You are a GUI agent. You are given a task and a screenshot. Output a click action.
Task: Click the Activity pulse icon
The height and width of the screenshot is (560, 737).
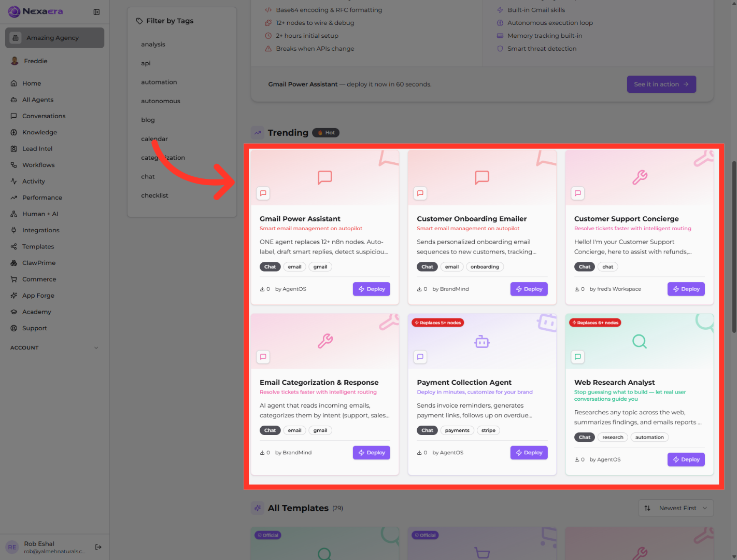tap(14, 181)
